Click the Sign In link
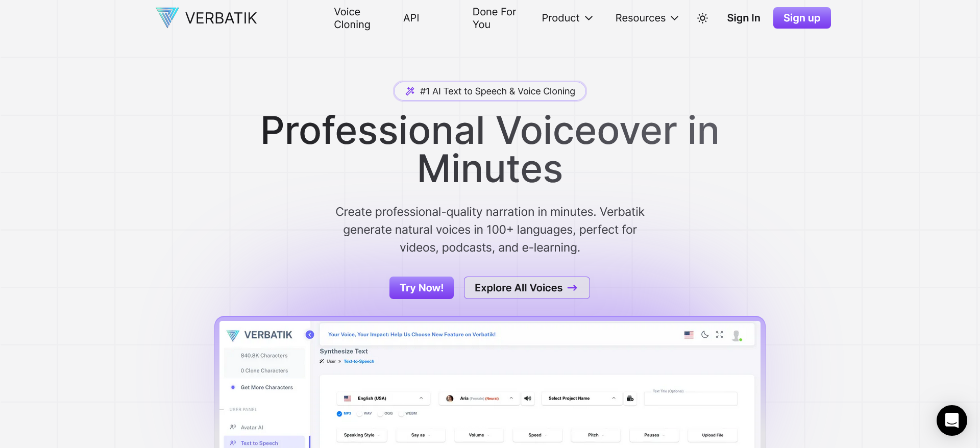The width and height of the screenshot is (980, 448). [743, 18]
